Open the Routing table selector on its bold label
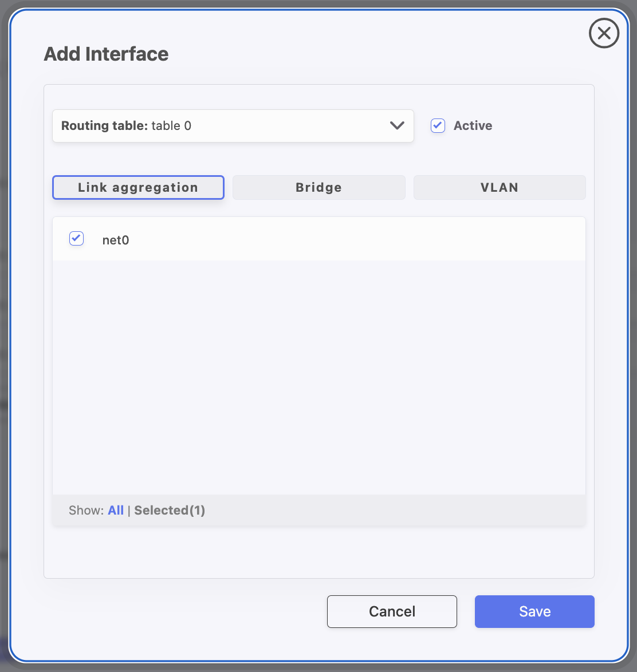Screen dimensions: 637x672 [x=105, y=126]
